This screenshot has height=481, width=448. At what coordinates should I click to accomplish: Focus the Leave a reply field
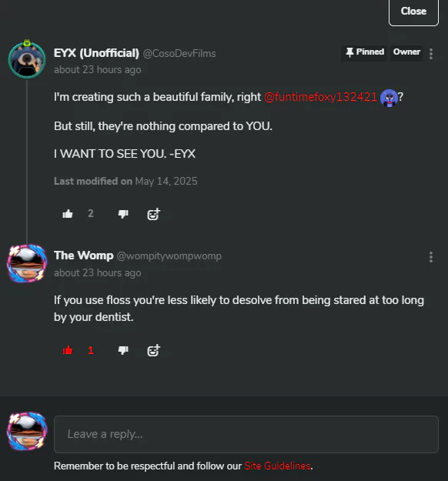click(x=246, y=434)
